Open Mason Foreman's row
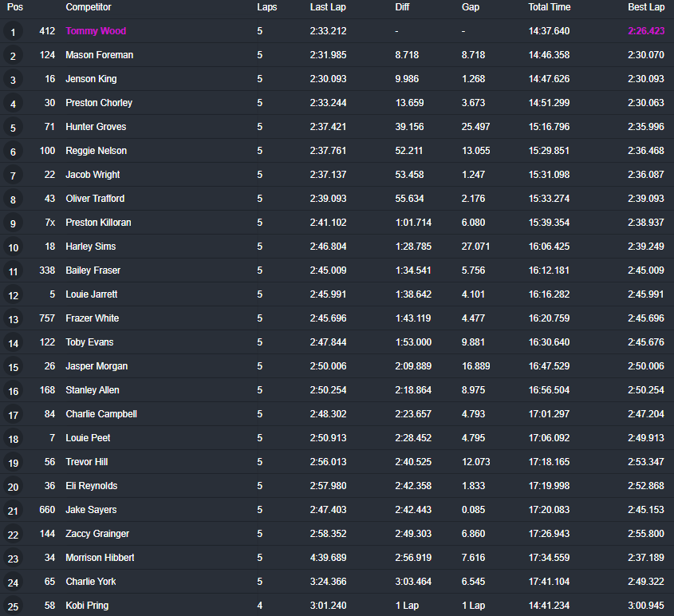This screenshot has height=616, width=674. pos(99,55)
